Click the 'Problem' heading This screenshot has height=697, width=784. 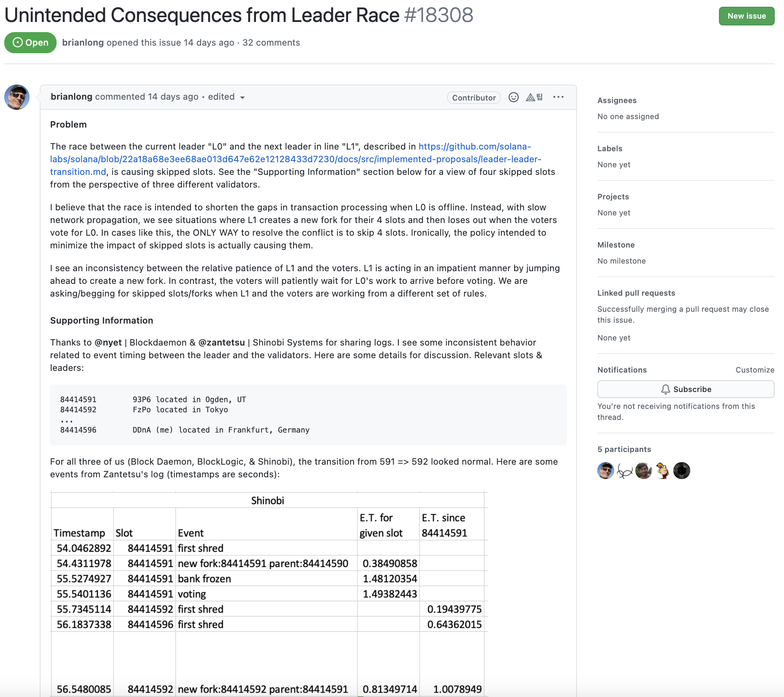(x=68, y=125)
